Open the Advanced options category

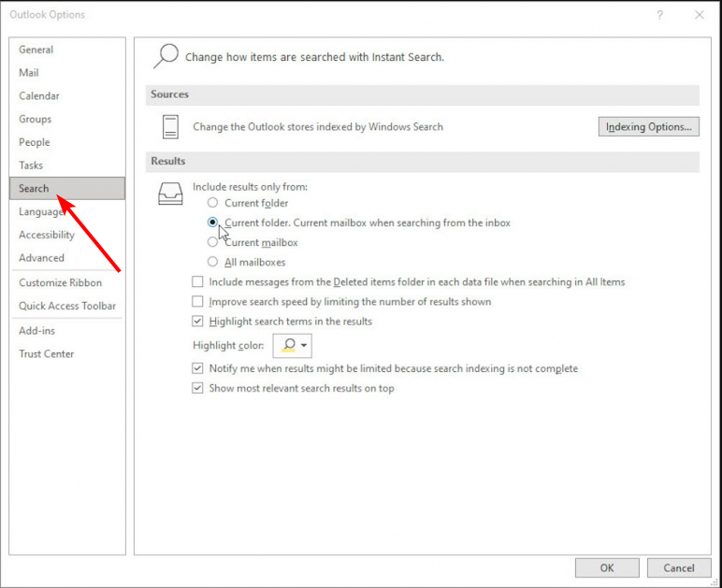[67, 258]
